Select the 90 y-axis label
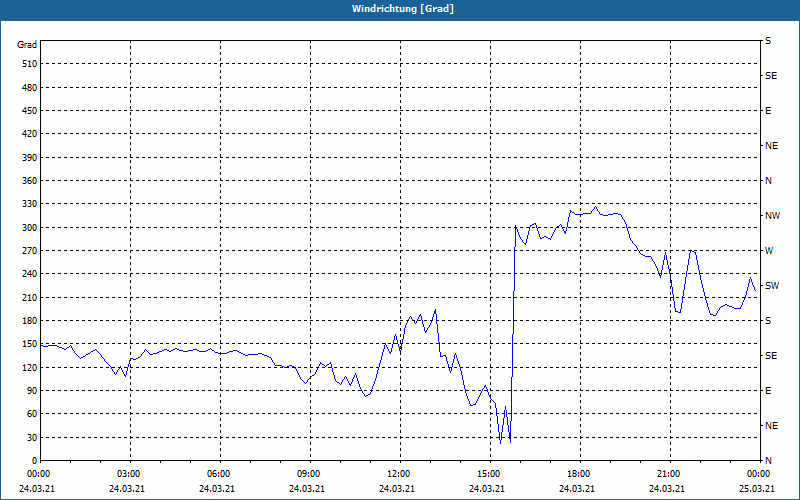This screenshot has width=800, height=500. (32, 391)
